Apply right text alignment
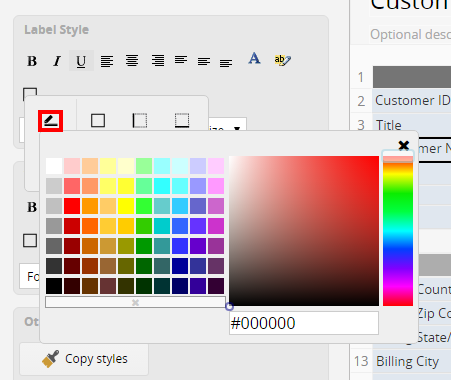 158,61
